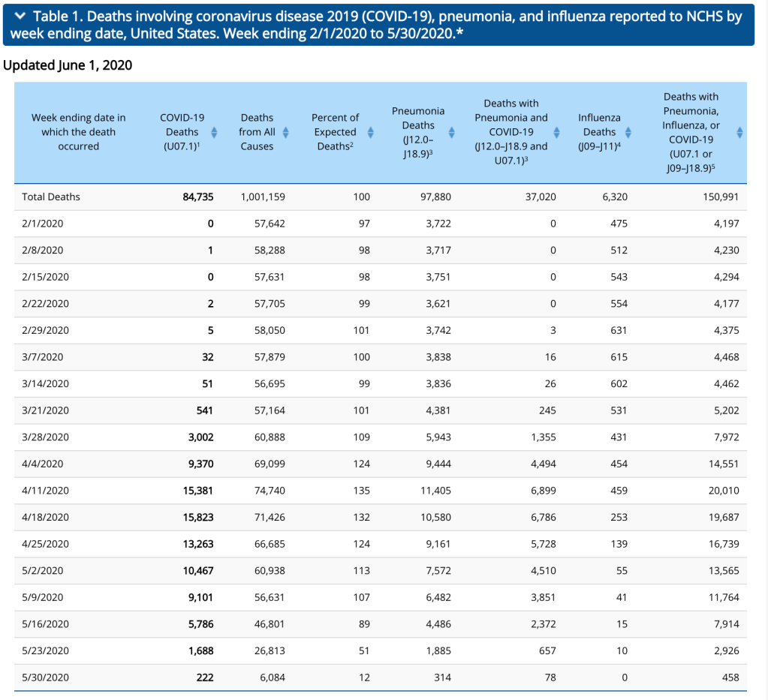Select the Total Deaths row label
The width and height of the screenshot is (768, 700).
tap(51, 197)
